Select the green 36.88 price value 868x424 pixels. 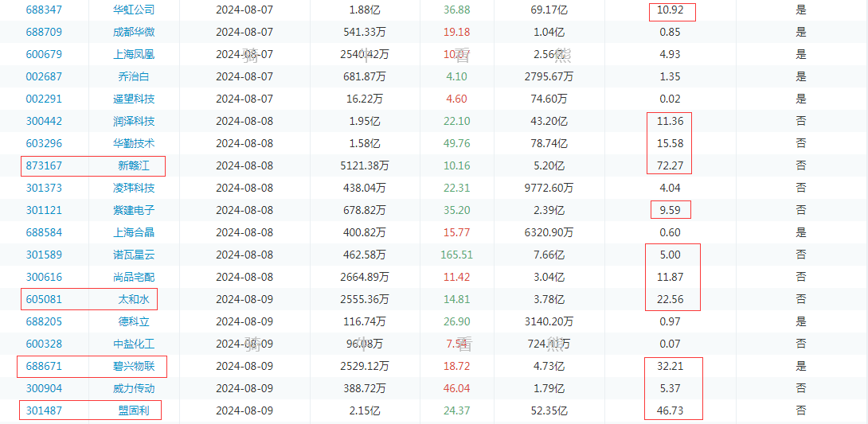pyautogui.click(x=457, y=10)
